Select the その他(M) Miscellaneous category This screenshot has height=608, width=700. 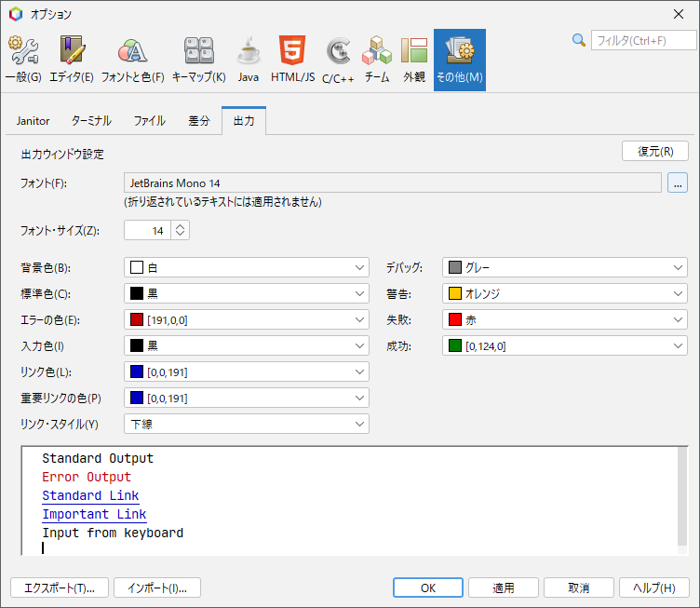tap(460, 61)
